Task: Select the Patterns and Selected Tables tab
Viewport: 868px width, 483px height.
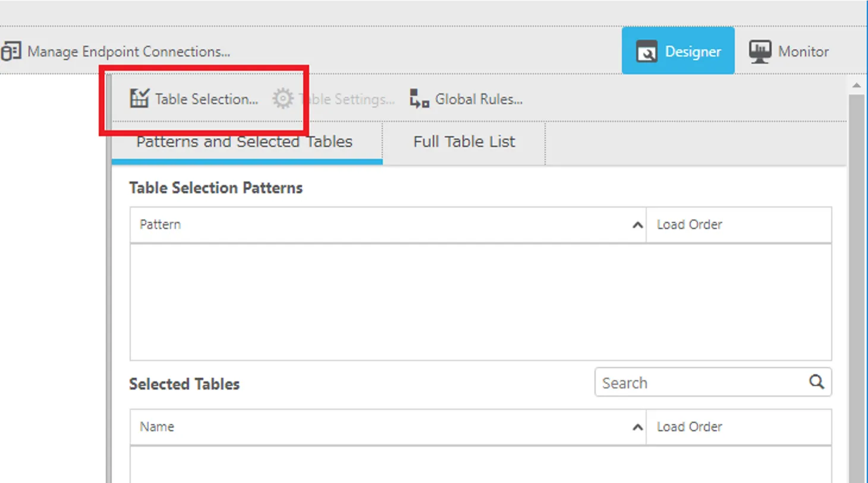Action: click(x=244, y=142)
